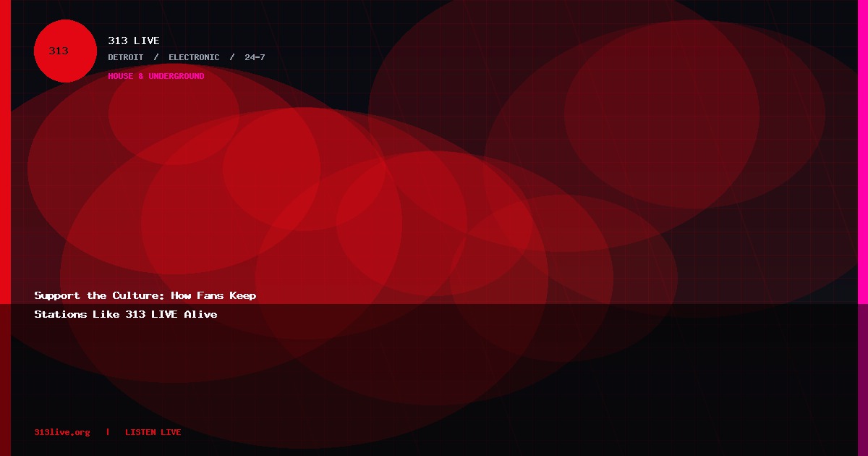Select the ELECTRONIC tag
The height and width of the screenshot is (456, 868).
pos(194,57)
